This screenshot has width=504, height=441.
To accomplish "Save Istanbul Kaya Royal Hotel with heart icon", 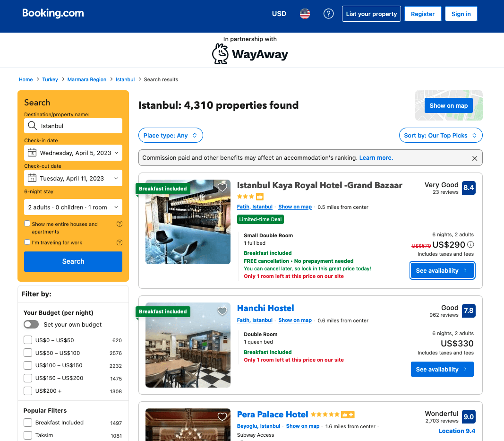I will tap(222, 187).
